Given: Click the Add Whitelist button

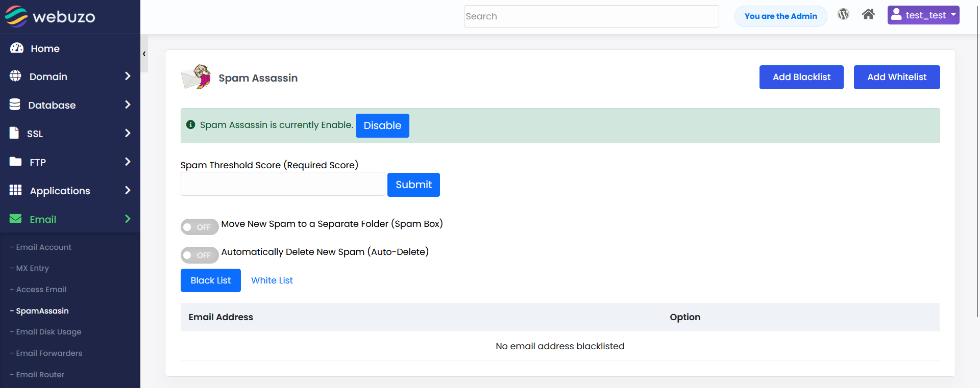Looking at the screenshot, I should pos(897,77).
